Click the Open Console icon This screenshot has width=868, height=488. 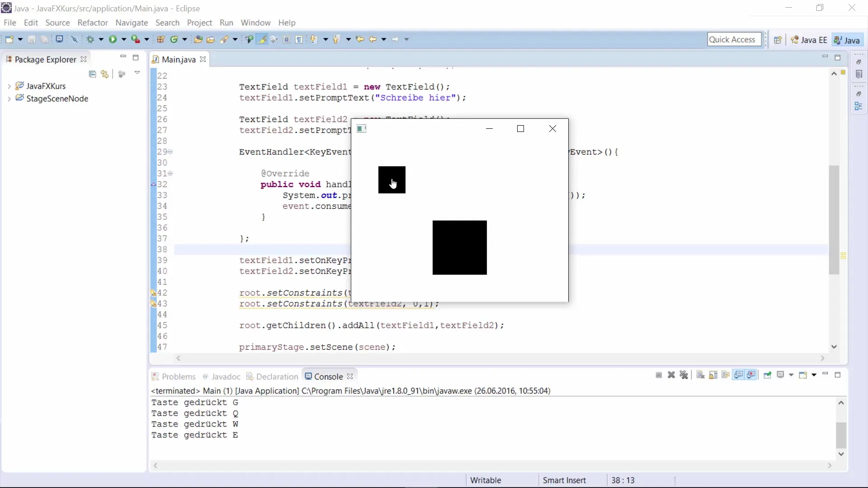coord(803,375)
